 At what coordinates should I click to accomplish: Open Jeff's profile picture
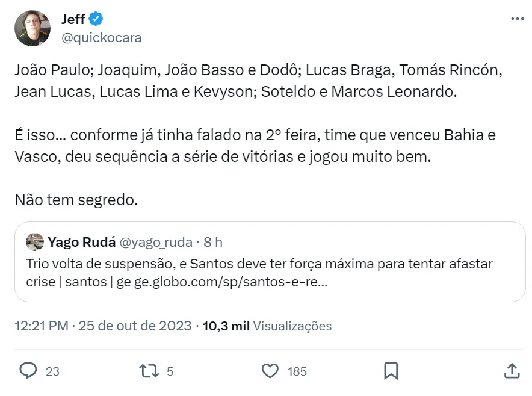pos(32,28)
